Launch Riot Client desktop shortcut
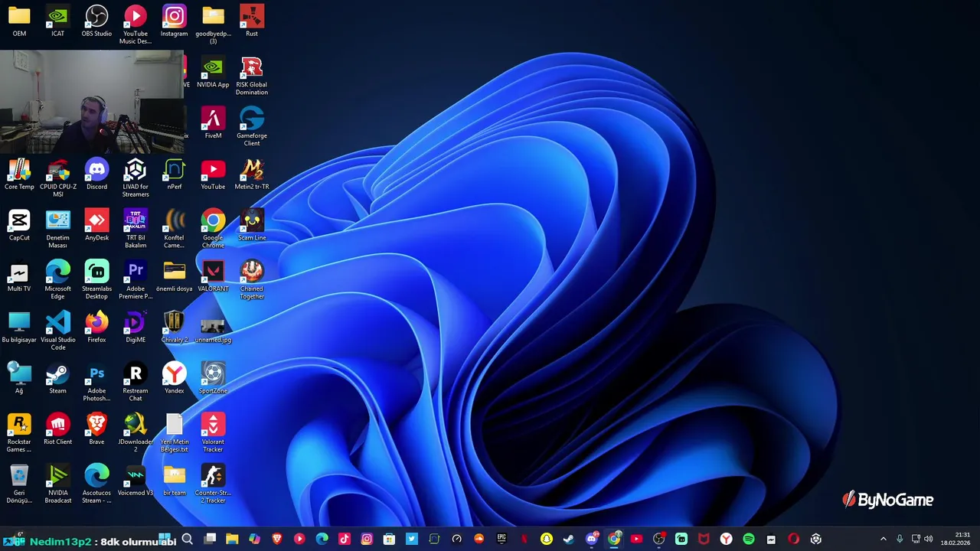 pos(58,429)
